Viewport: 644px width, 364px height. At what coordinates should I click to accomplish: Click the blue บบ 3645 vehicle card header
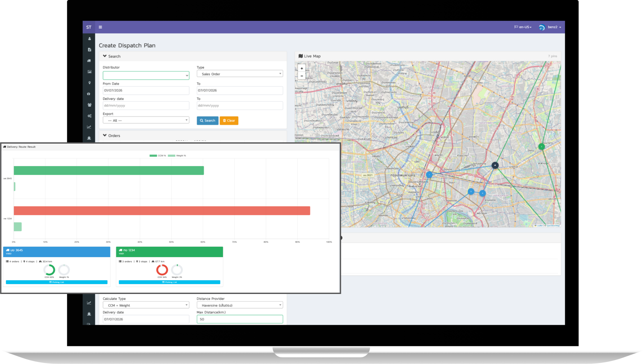tap(57, 252)
